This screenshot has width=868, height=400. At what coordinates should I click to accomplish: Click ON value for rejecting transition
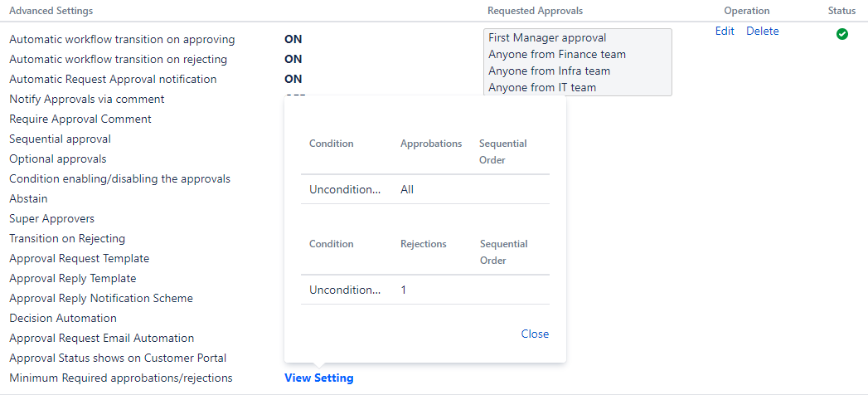click(x=293, y=59)
